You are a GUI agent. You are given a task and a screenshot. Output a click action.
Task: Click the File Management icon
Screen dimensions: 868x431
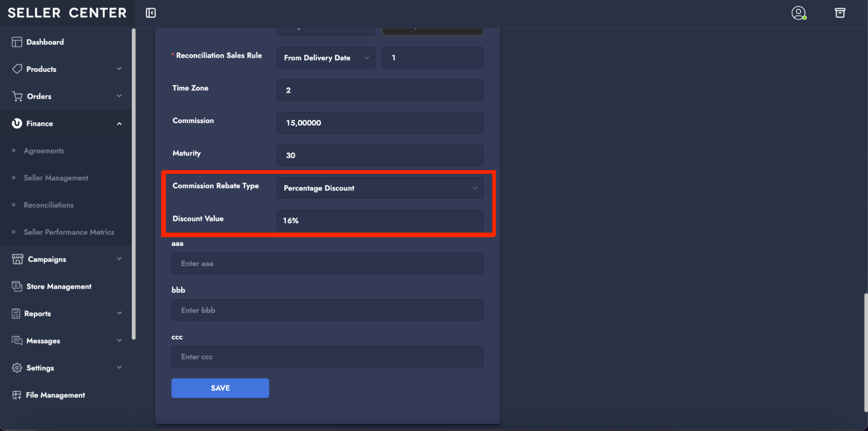[x=17, y=395]
